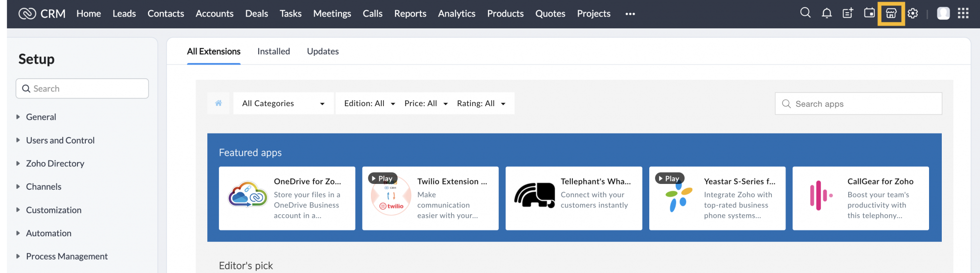Click the calendar icon in the top bar
Screen dimensions: 980x273
(869, 13)
